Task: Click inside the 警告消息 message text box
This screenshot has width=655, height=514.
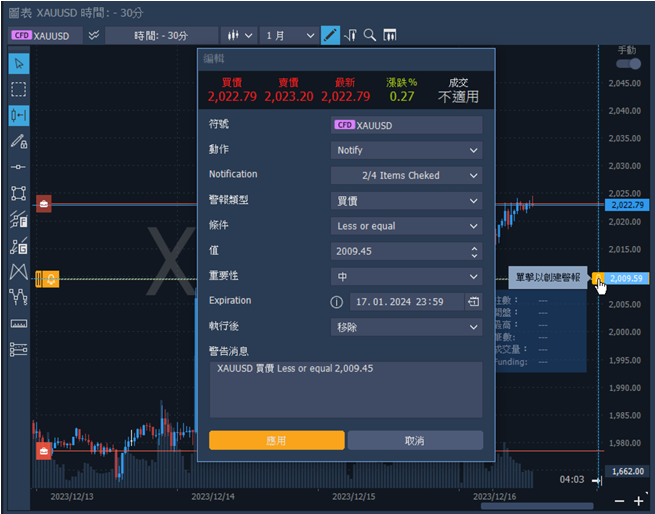Action: pos(345,387)
